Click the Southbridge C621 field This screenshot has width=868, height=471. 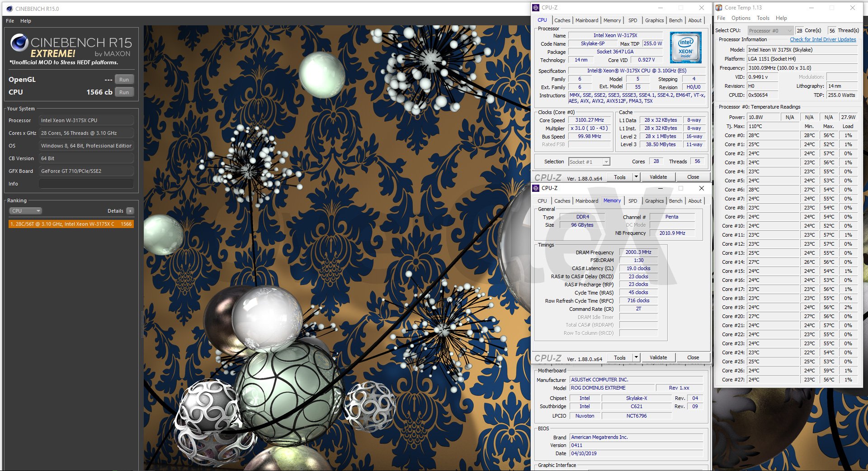(637, 406)
